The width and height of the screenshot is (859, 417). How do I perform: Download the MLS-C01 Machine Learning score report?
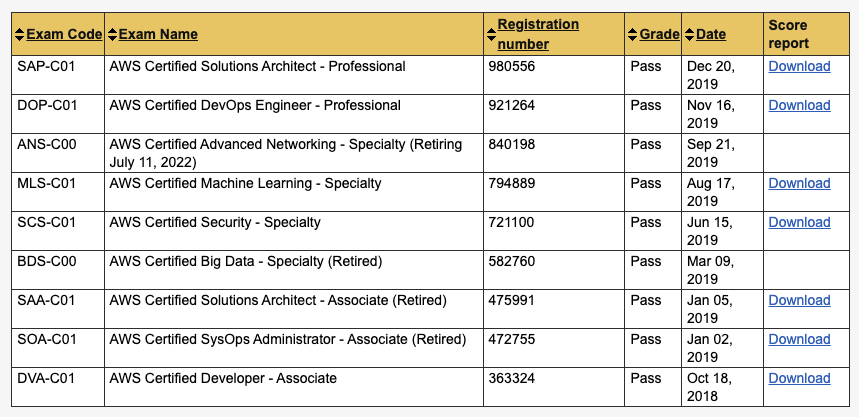(799, 184)
